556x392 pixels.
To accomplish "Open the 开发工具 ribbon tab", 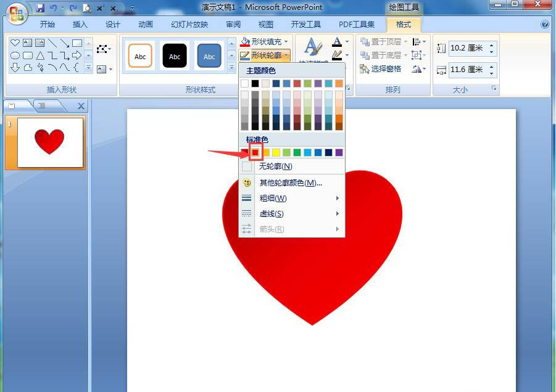I will pos(305,25).
